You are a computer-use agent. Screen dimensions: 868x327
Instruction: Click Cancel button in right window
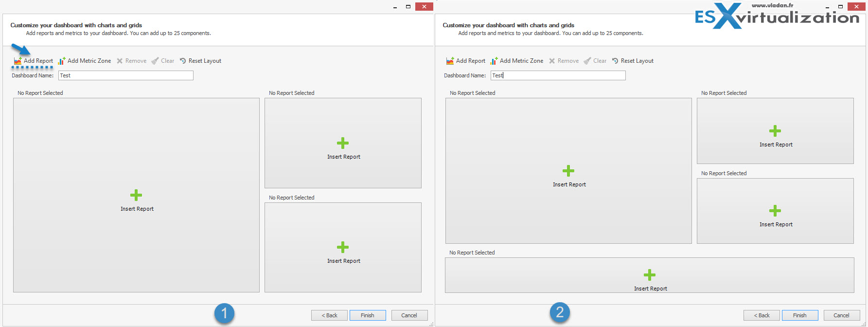pos(842,315)
